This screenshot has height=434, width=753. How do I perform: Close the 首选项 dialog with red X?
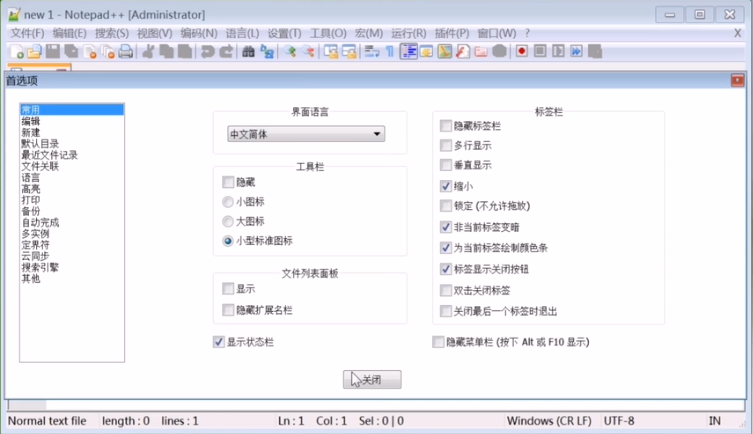(738, 80)
